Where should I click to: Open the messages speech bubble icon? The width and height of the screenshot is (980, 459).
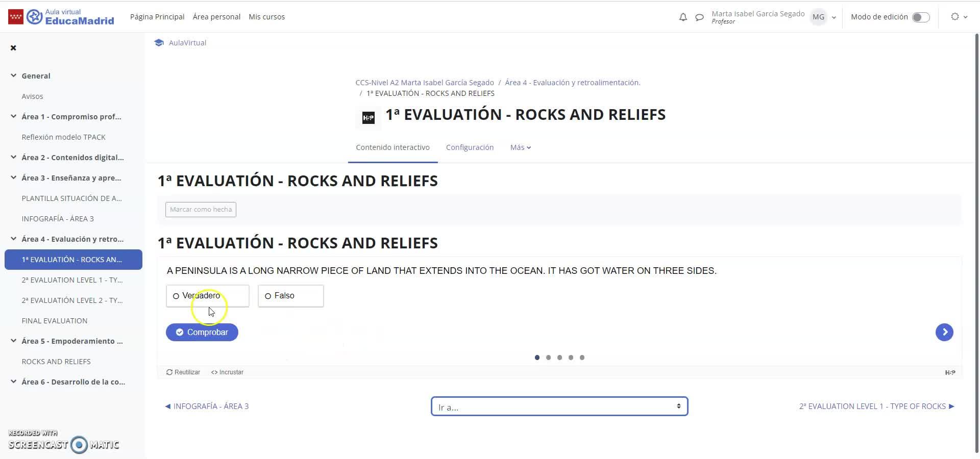(x=699, y=17)
